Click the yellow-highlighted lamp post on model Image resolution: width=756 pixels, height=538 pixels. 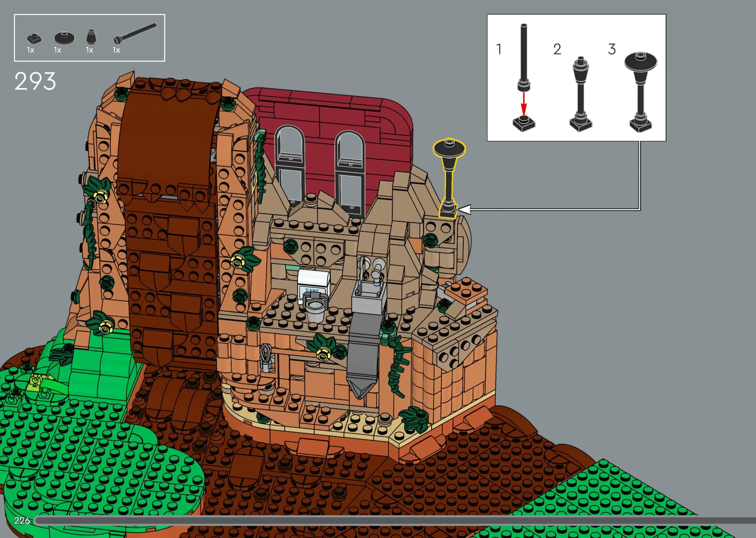click(x=449, y=177)
